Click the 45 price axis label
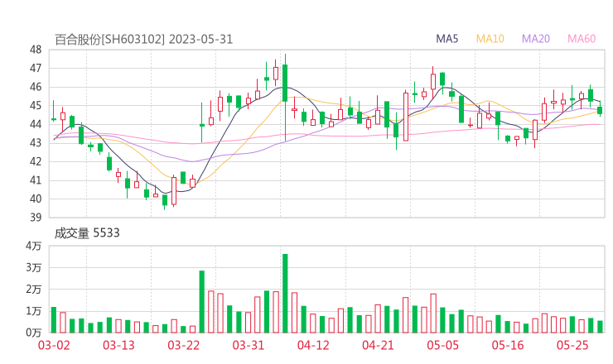Viewport: 613px width, 364px height. [36, 105]
